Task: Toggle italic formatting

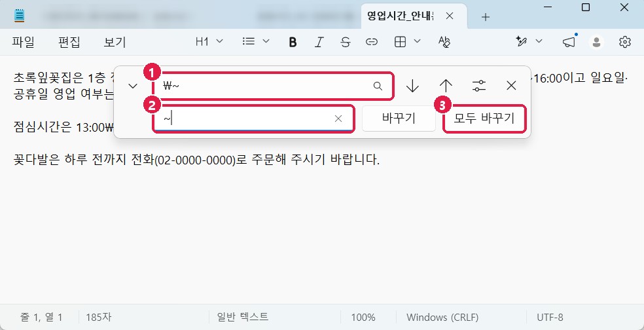Action: pos(319,42)
